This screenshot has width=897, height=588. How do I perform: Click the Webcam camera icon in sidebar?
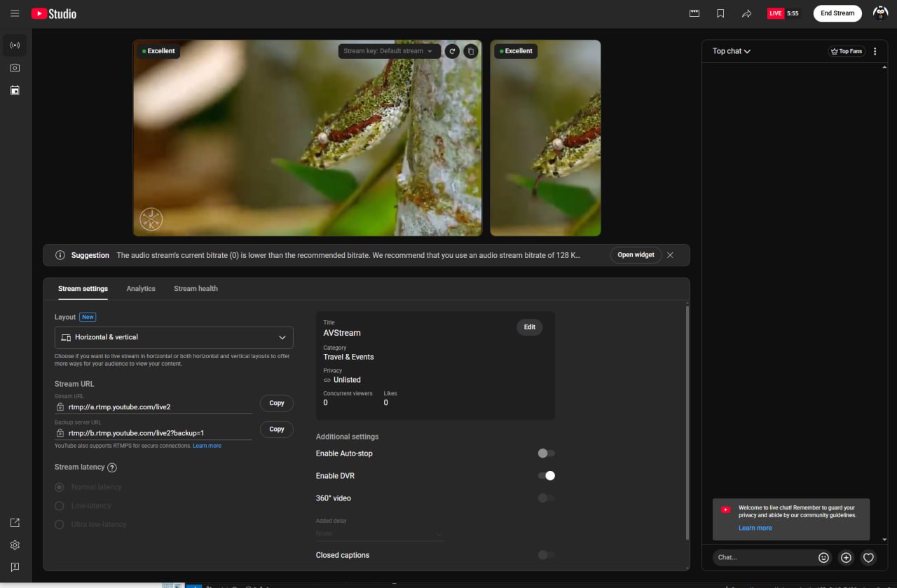(15, 68)
